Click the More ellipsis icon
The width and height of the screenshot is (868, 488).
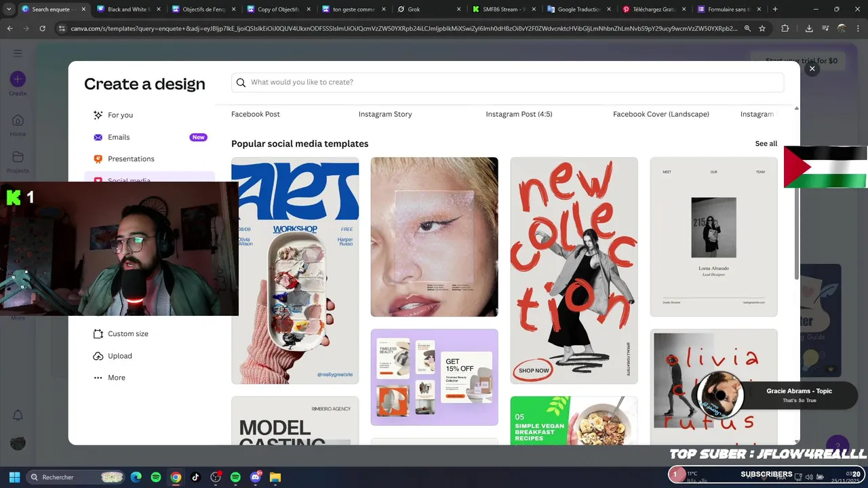coord(98,378)
